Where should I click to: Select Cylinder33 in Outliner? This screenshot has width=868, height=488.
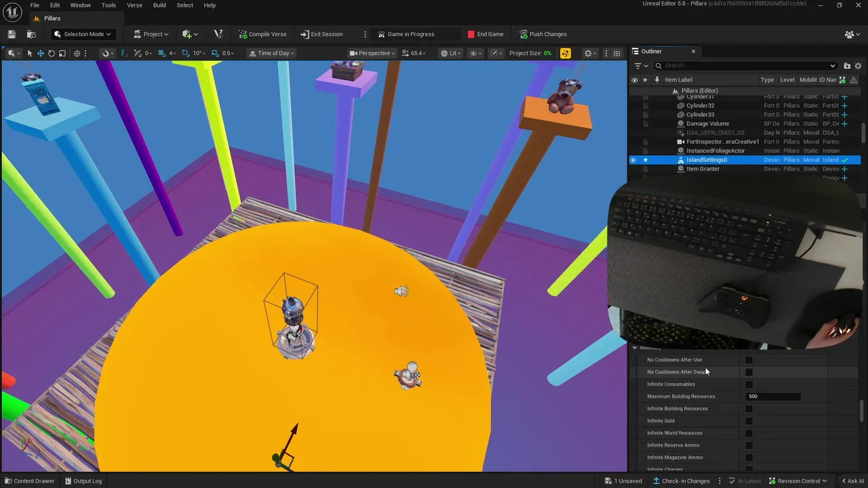pos(700,115)
